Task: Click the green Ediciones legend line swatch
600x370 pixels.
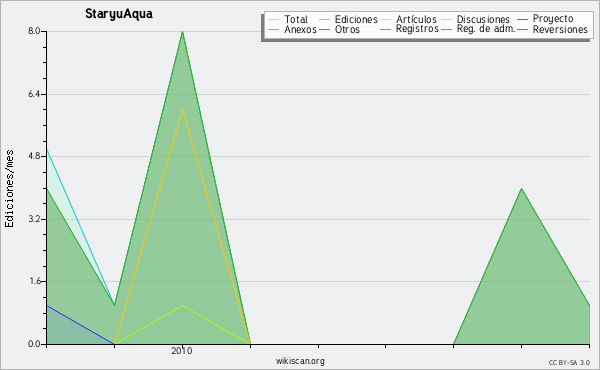Action: [x=324, y=19]
